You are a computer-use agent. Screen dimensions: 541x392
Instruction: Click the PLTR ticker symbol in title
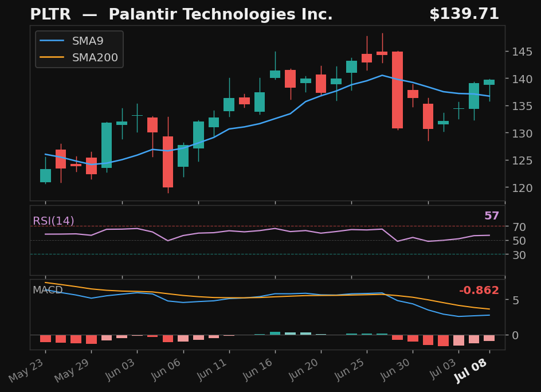click(50, 14)
